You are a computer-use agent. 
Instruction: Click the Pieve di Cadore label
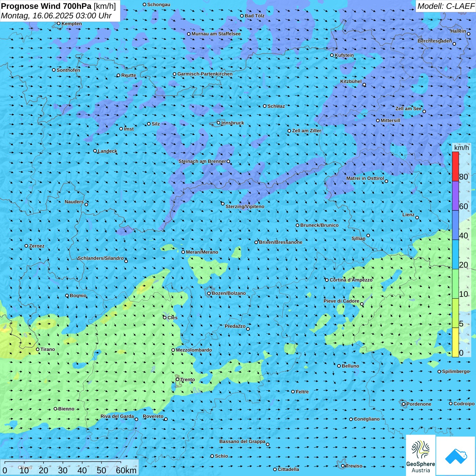pos(341,301)
